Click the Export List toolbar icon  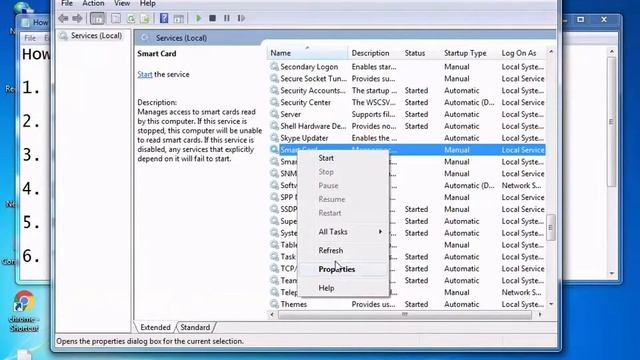[145, 18]
